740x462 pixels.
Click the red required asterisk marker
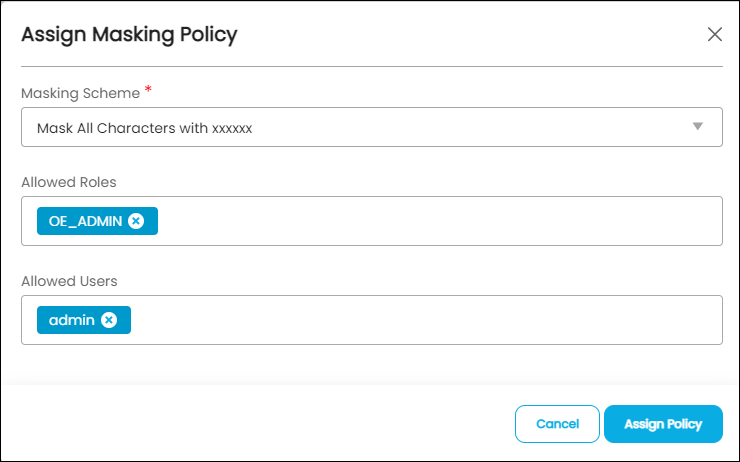[x=148, y=89]
